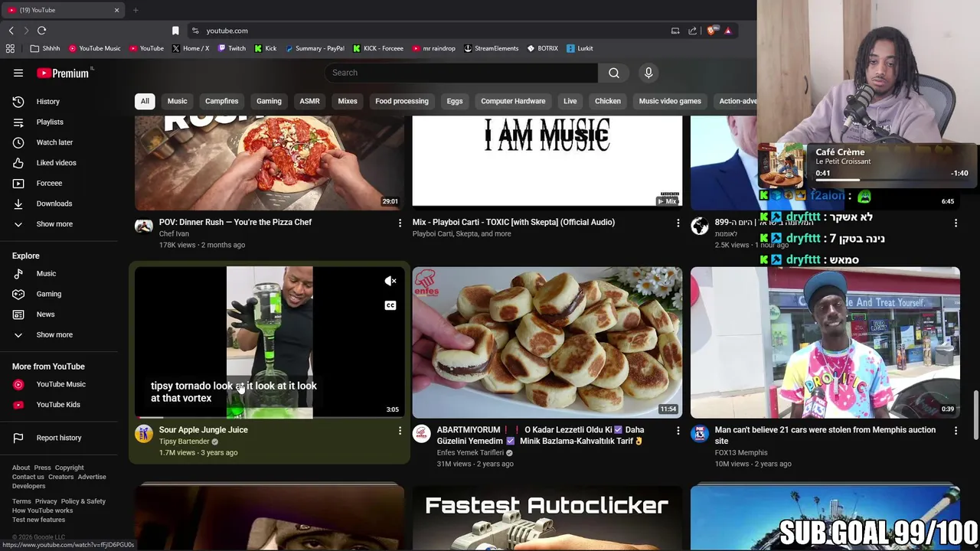Click the youtube.com address bar

(x=429, y=31)
